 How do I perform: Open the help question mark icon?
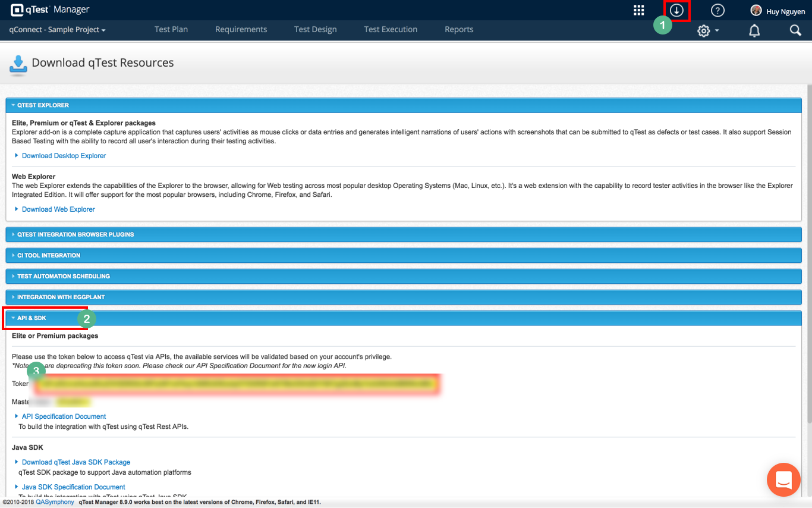[717, 10]
